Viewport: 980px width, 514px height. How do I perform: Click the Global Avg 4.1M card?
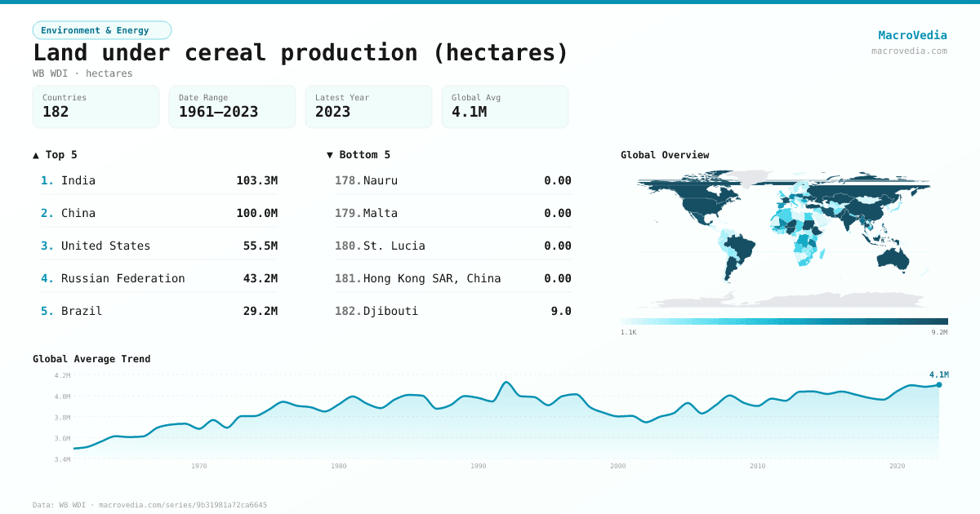[505, 107]
